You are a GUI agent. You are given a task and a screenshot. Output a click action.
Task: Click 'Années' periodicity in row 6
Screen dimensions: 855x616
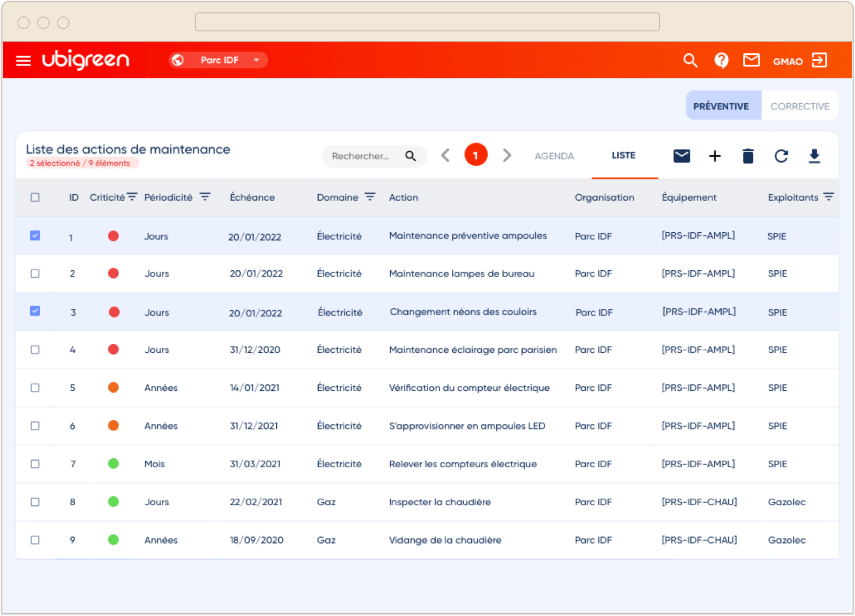tap(161, 426)
